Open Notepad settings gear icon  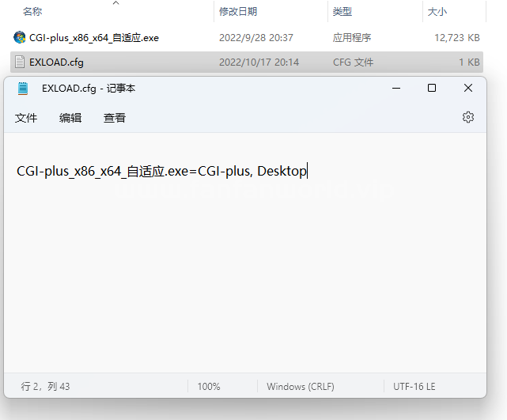(x=467, y=117)
